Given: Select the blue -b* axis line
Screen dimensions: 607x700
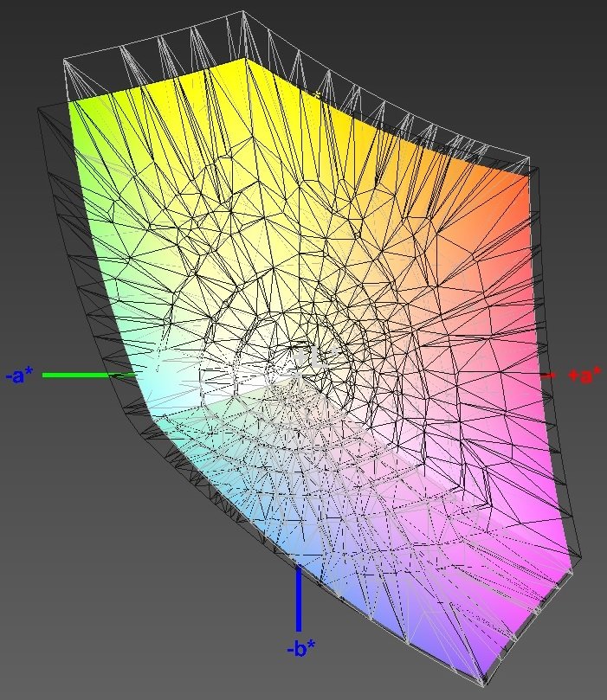Looking at the screenshot, I should tap(299, 598).
